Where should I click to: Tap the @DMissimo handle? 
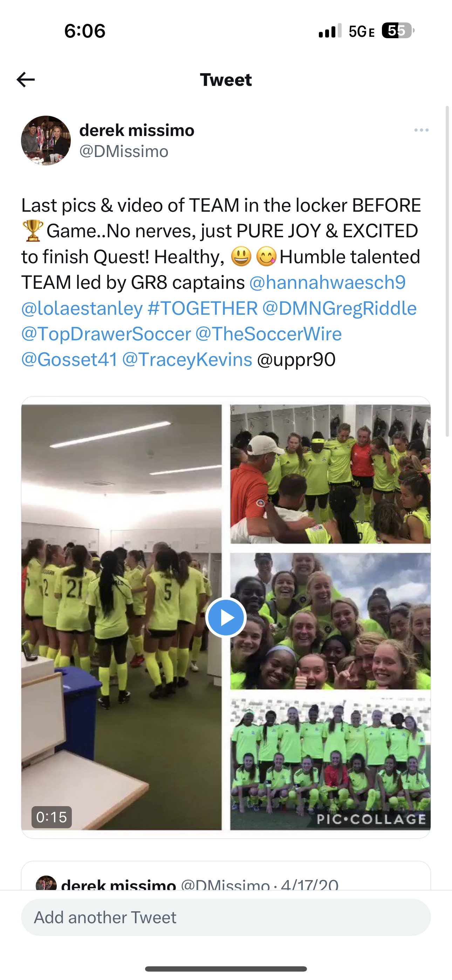coord(124,151)
